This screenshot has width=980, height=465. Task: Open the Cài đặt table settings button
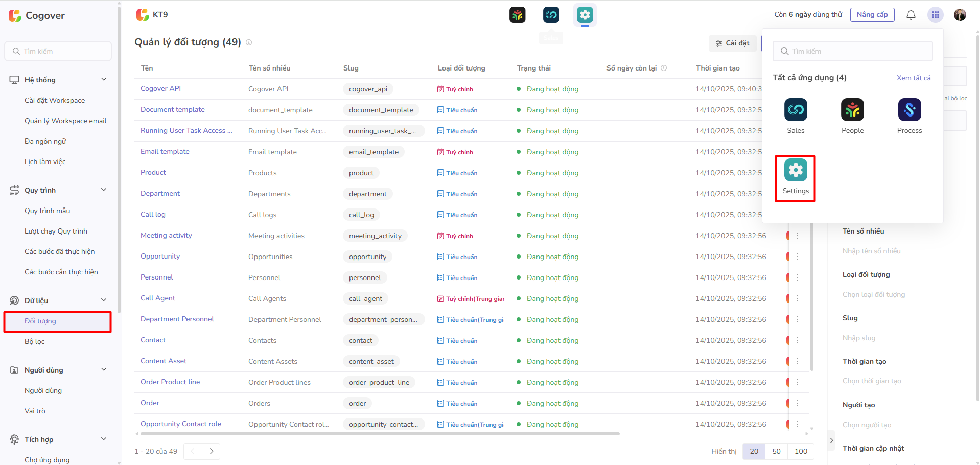click(732, 43)
